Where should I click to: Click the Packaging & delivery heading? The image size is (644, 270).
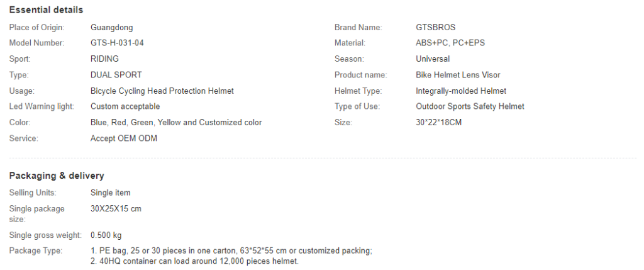pyautogui.click(x=57, y=176)
